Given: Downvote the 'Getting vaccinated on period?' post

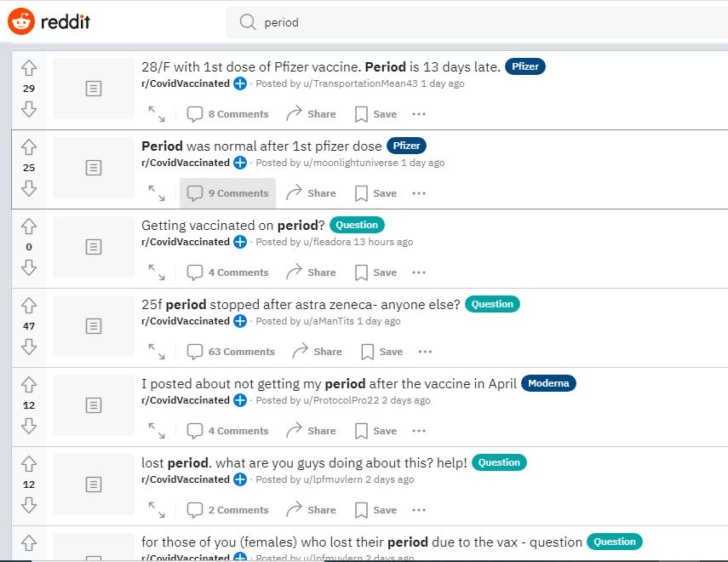Looking at the screenshot, I should [29, 267].
